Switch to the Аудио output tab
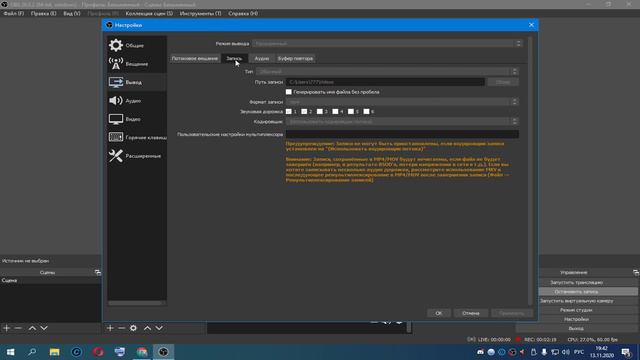 coord(262,58)
